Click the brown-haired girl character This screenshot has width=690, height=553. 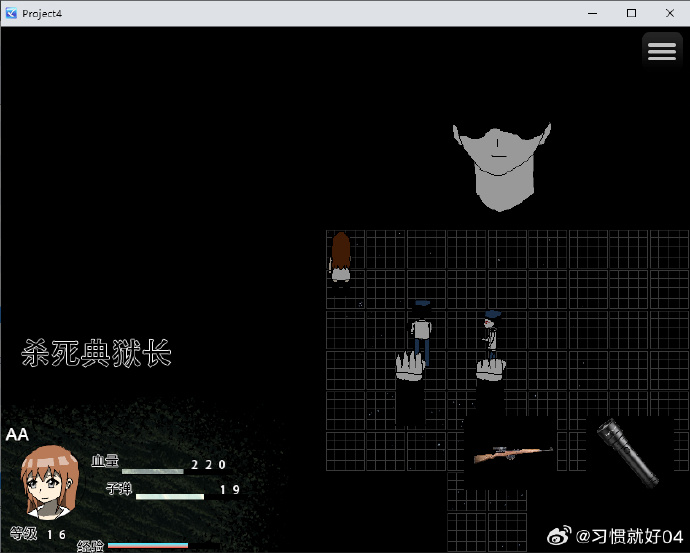tap(341, 259)
